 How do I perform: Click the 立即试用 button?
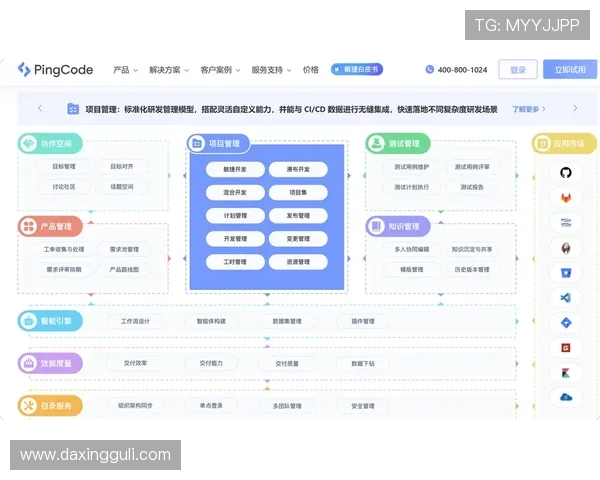point(570,69)
